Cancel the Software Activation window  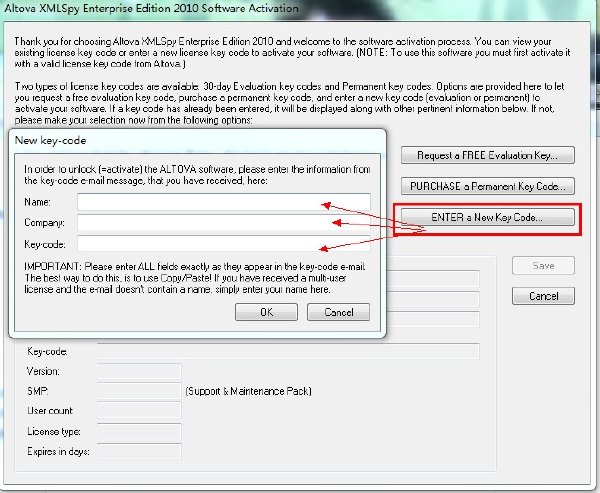pyautogui.click(x=543, y=296)
